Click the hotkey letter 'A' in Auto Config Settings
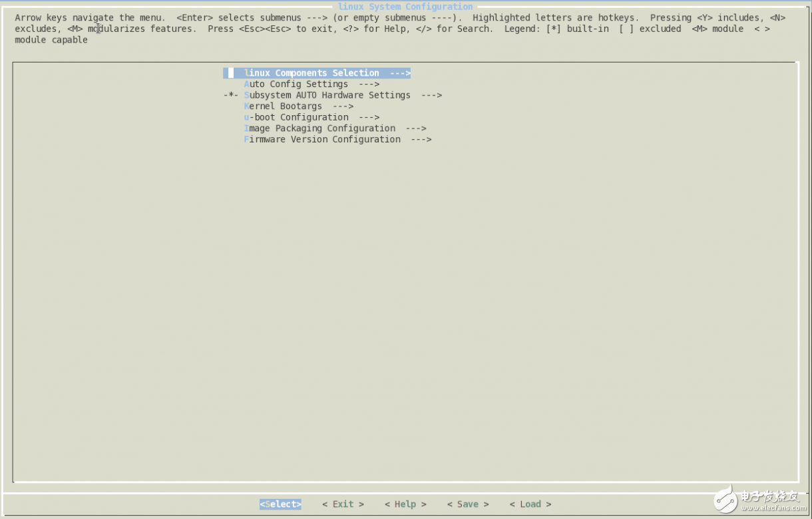This screenshot has width=812, height=519. tap(247, 84)
